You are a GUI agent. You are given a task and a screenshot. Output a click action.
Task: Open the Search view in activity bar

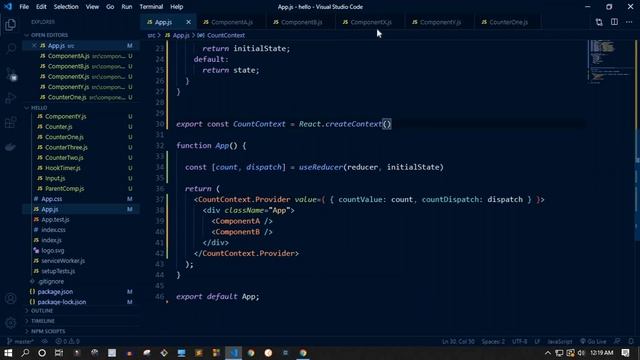11,49
